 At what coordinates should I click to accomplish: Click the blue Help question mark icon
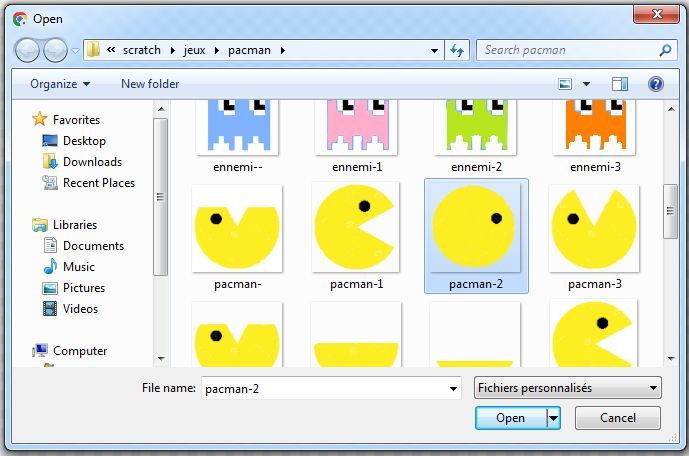656,84
